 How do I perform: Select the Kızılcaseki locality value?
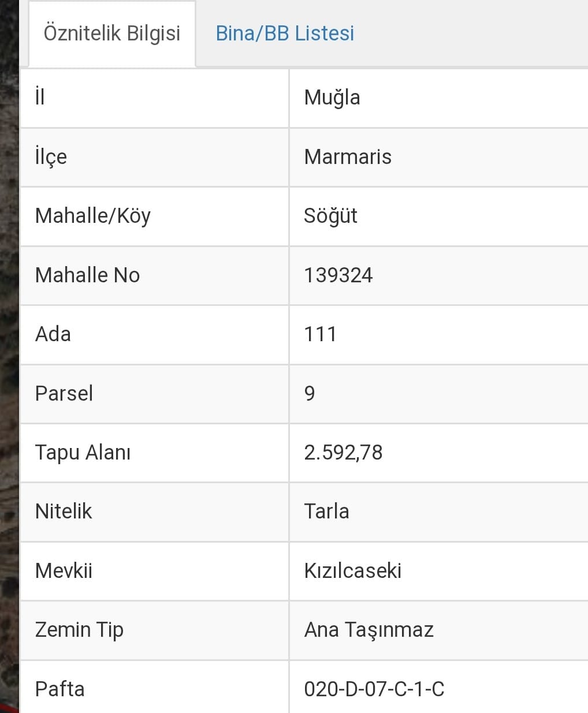352,571
